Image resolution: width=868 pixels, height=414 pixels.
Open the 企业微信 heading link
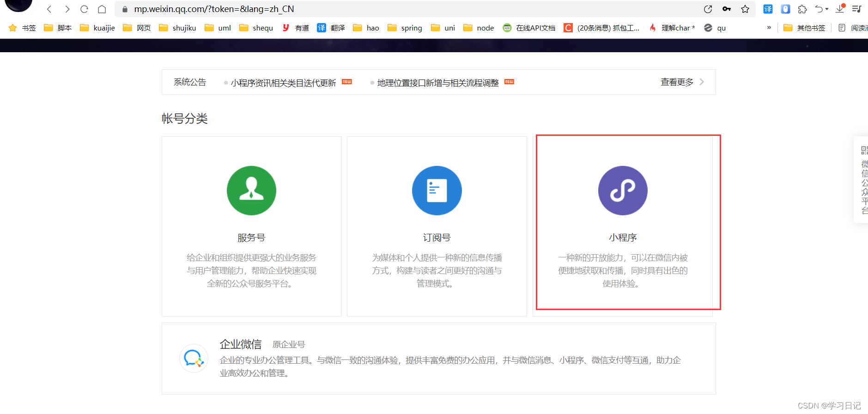click(x=241, y=344)
